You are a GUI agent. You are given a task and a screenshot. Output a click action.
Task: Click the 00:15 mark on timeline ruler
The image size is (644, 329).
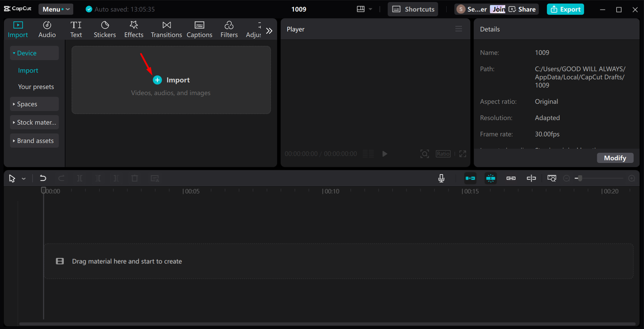pos(470,191)
